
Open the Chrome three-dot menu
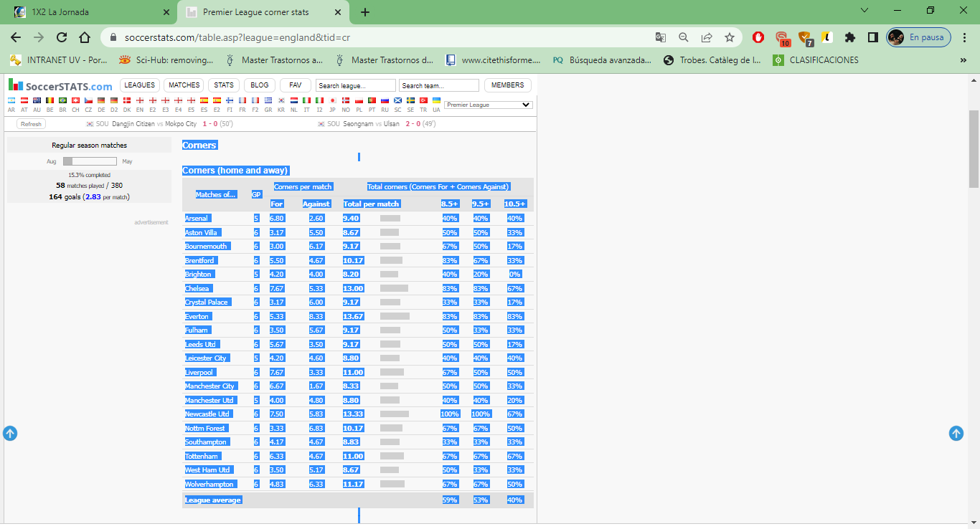click(965, 37)
